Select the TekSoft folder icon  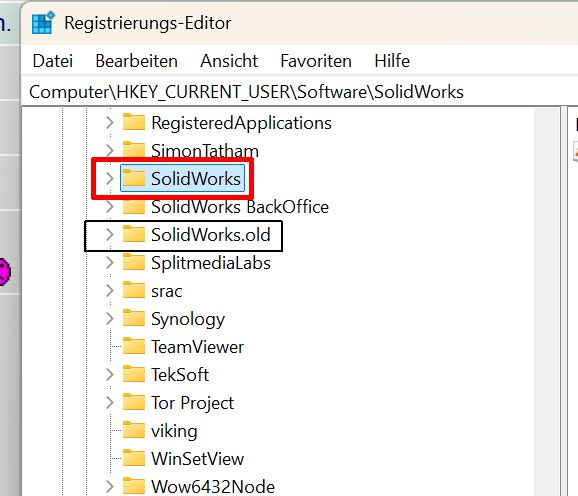(x=133, y=374)
